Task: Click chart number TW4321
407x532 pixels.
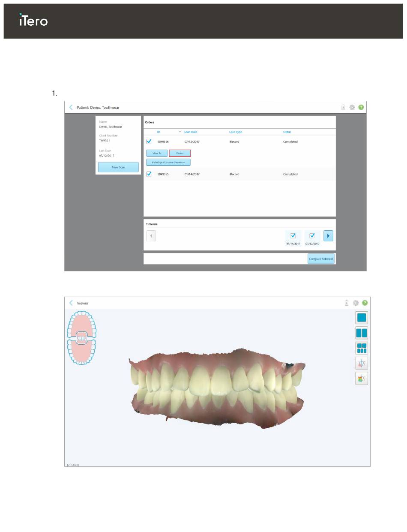Action: point(105,140)
